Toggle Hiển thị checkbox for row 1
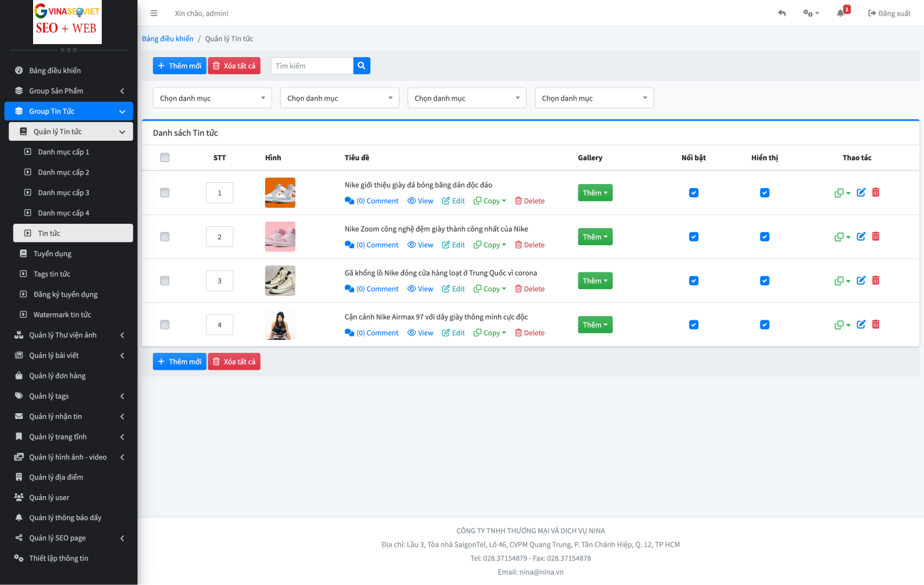 tap(764, 193)
